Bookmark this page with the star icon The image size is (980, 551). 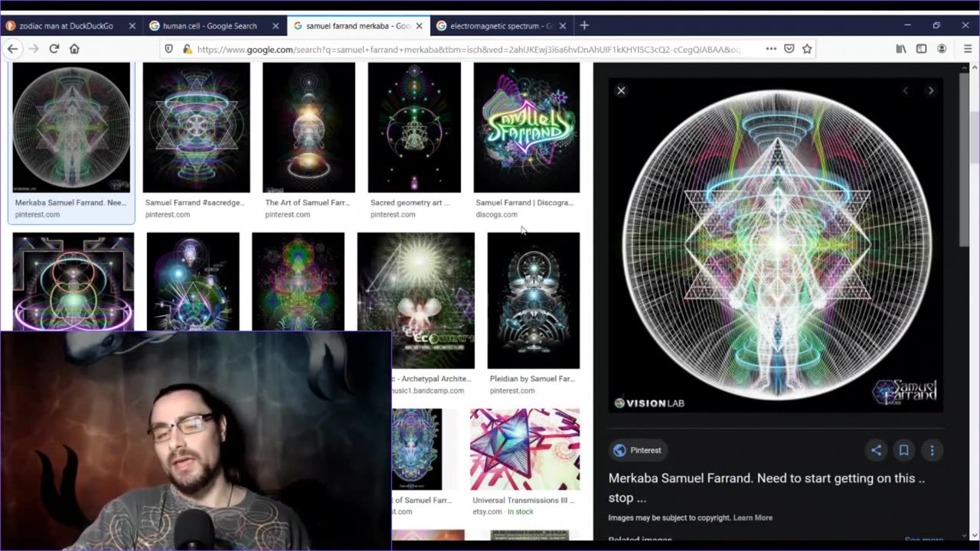[x=807, y=49]
